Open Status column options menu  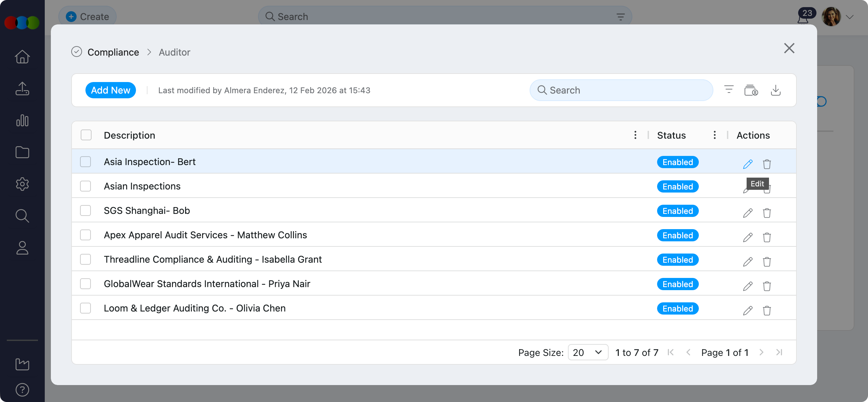[x=714, y=135]
